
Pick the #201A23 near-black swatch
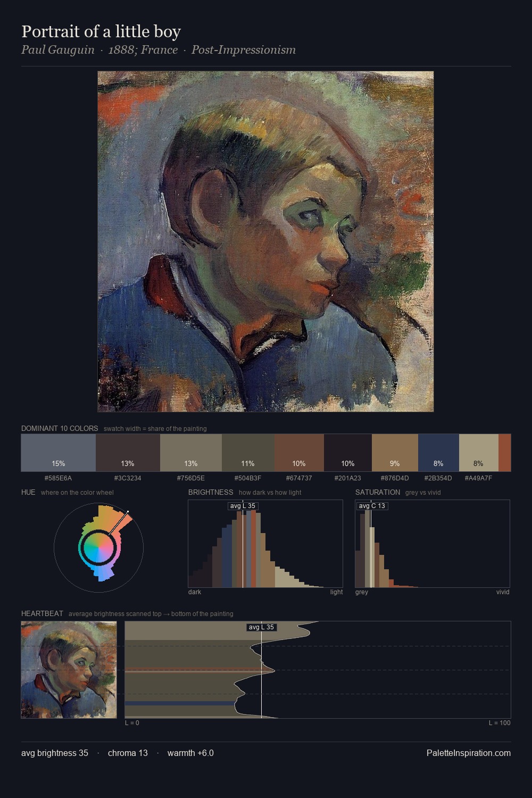[x=348, y=453]
